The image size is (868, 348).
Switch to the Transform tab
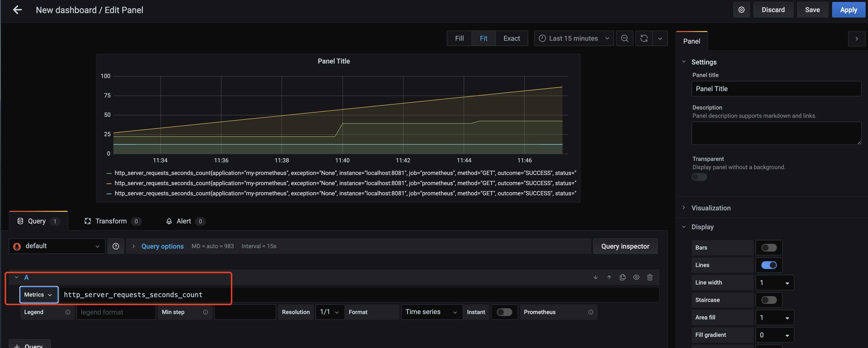(111, 221)
